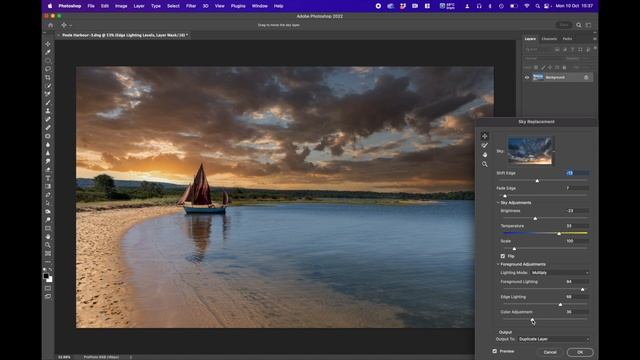Click the Scale value field
This screenshot has height=360, width=640.
578,241
